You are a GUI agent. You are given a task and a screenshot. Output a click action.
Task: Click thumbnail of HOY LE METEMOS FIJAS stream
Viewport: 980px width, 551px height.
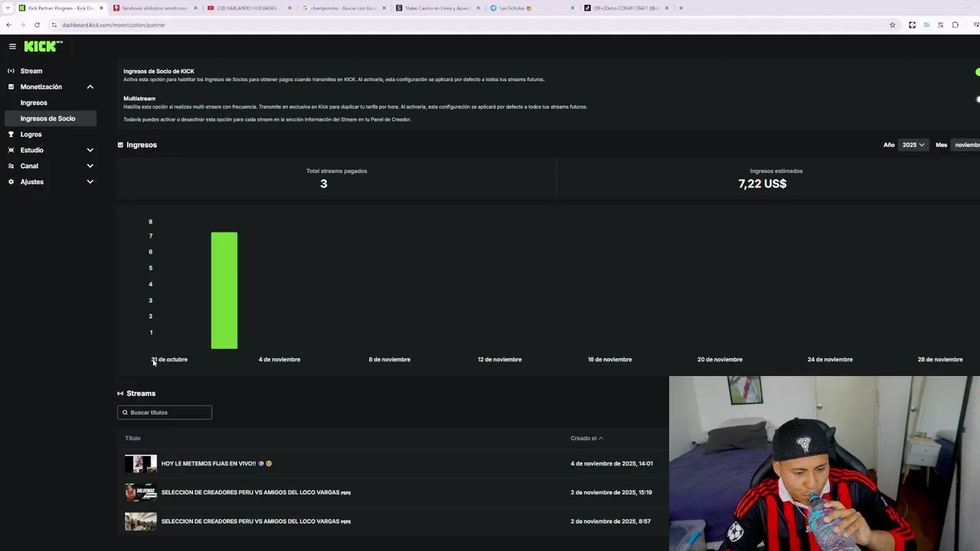(141, 464)
